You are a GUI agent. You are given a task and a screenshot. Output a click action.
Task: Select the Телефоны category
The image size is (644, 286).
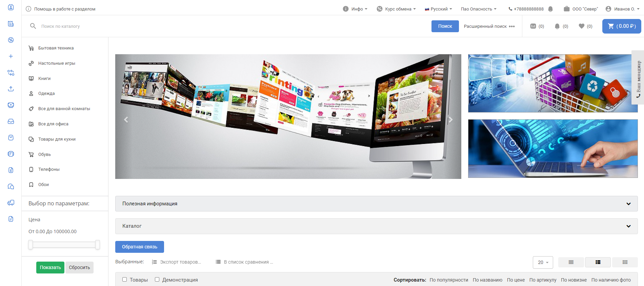tap(49, 169)
